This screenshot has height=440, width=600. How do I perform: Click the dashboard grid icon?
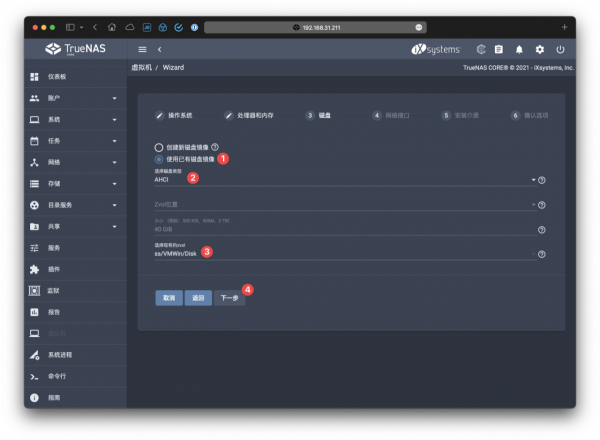point(34,77)
